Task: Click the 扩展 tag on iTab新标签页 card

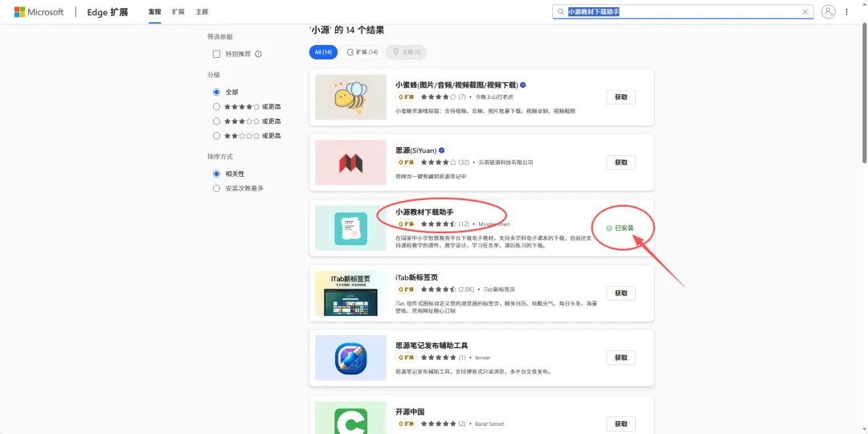Action: tap(407, 289)
